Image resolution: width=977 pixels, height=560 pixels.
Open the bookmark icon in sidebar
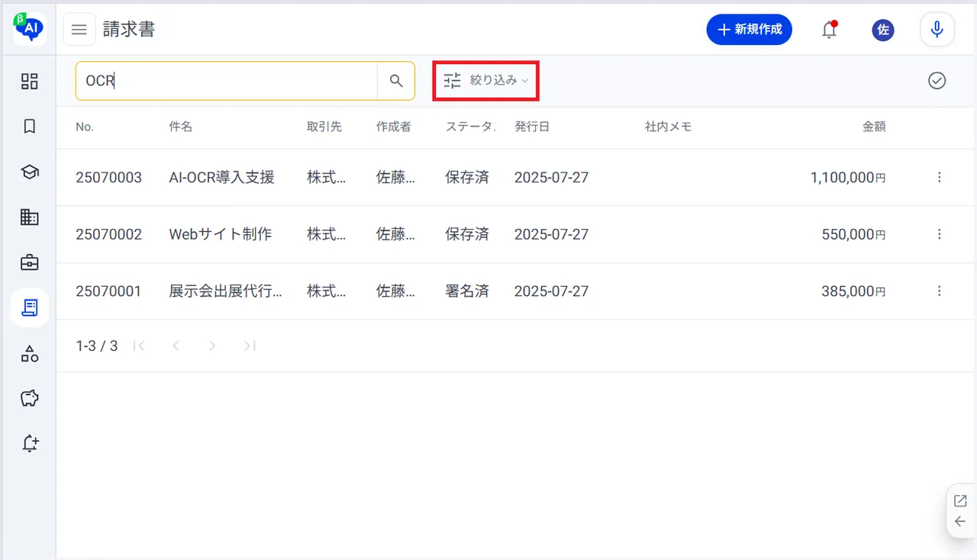29,127
